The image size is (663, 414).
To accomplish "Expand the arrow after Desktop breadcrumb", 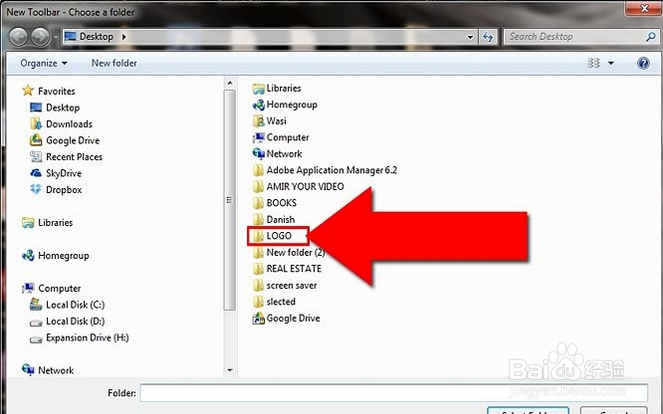I will point(124,37).
